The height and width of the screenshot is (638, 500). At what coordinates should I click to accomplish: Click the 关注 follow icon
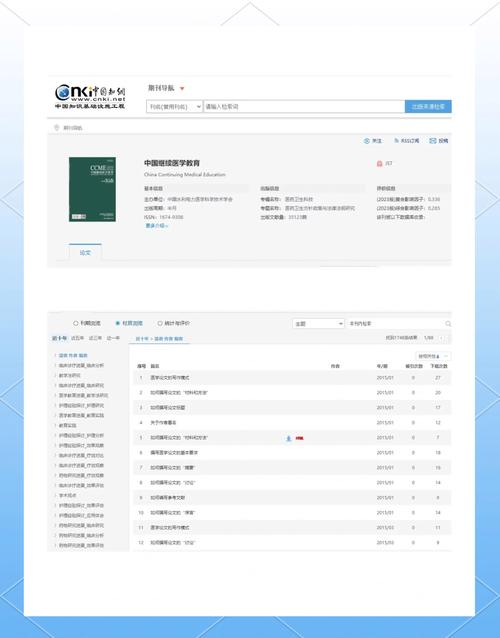pyautogui.click(x=367, y=141)
